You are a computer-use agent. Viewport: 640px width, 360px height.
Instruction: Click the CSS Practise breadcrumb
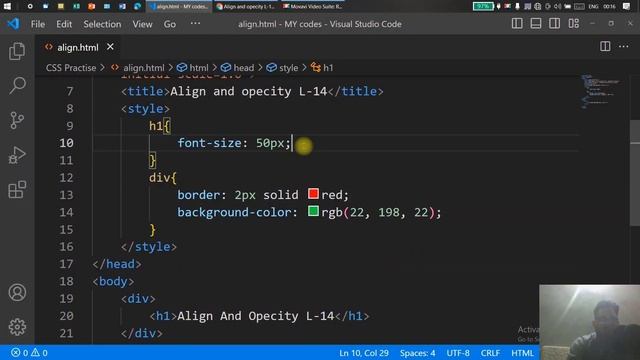71,68
